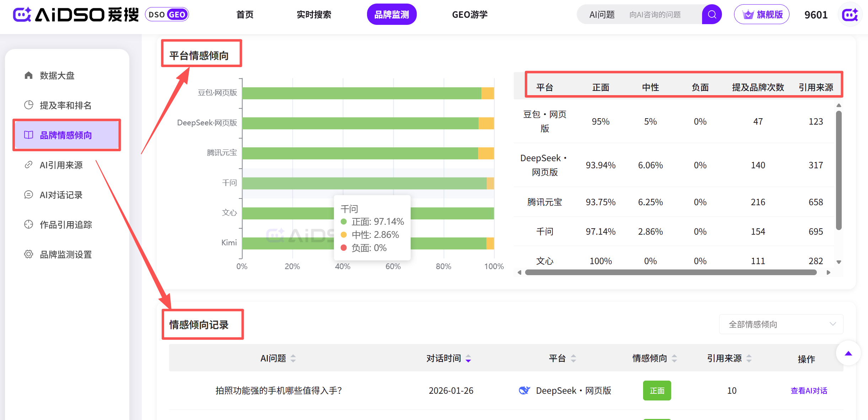
Task: Toggle sort on AI问题 column
Action: point(293,358)
